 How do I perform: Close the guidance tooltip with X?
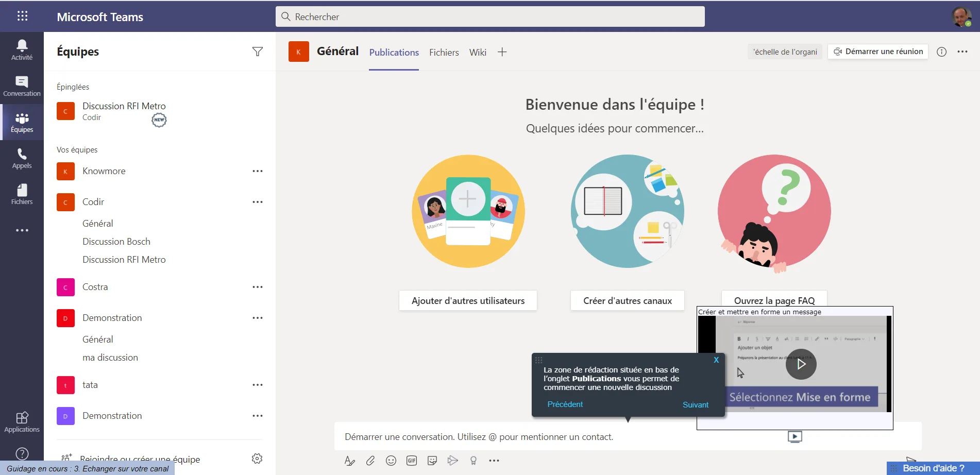pyautogui.click(x=716, y=360)
